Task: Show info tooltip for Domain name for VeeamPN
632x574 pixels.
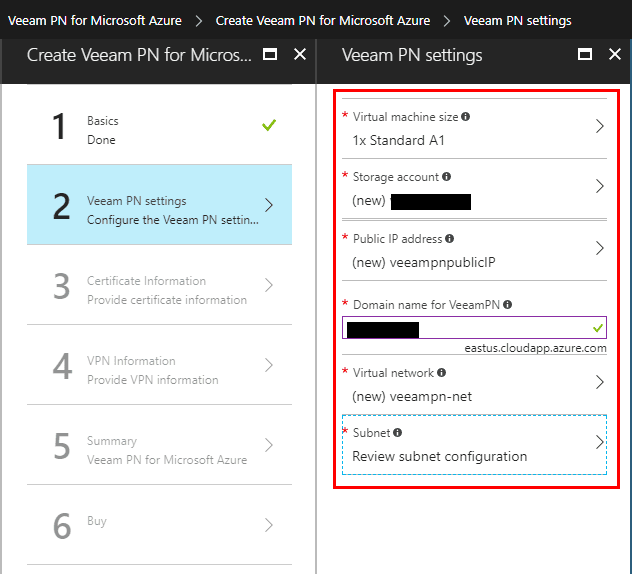Action: [508, 305]
